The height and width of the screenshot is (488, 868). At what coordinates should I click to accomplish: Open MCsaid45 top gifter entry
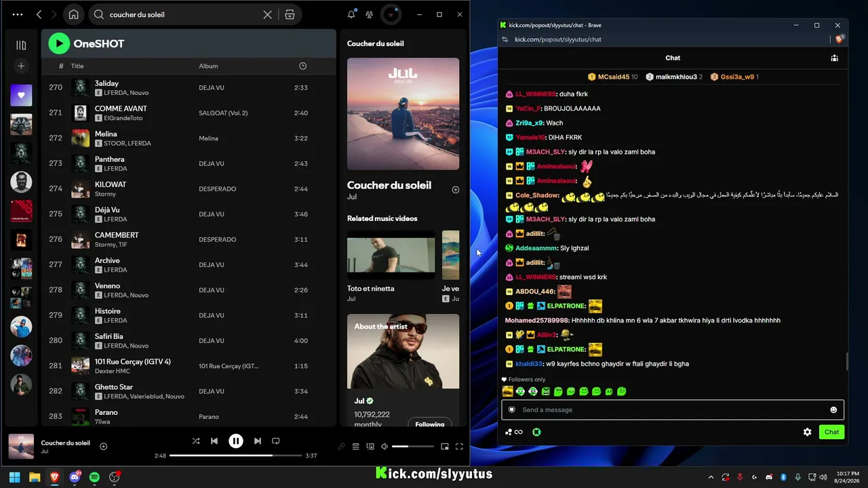click(613, 77)
